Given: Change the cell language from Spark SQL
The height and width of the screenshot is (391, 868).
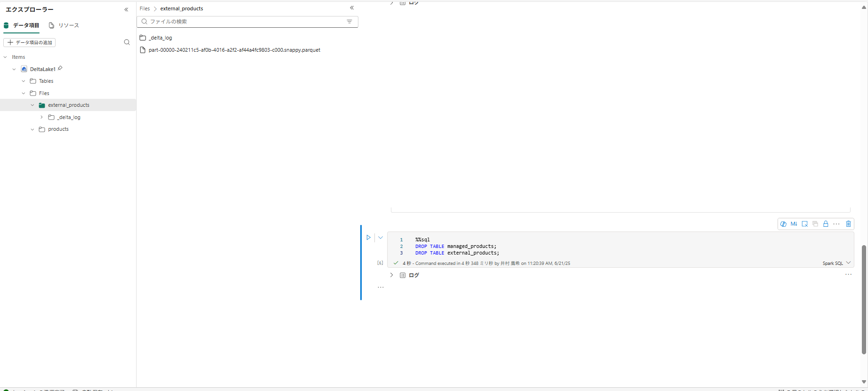Looking at the screenshot, I should click(x=836, y=263).
